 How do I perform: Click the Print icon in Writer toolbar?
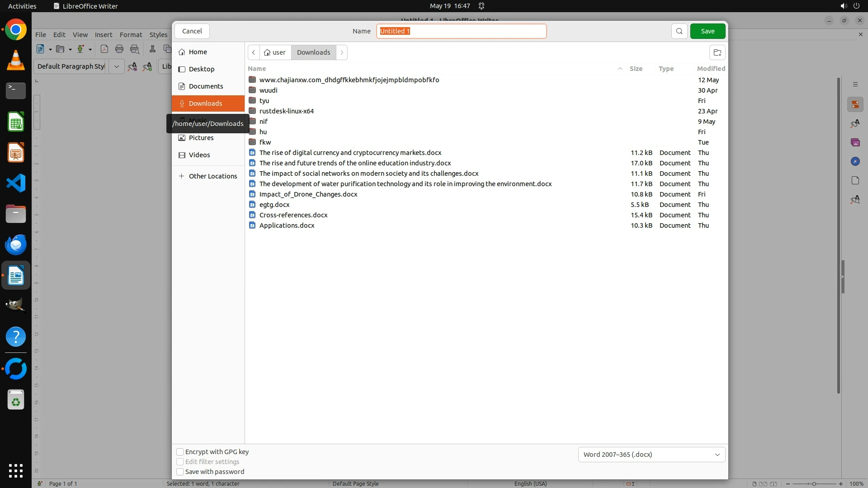tap(119, 49)
